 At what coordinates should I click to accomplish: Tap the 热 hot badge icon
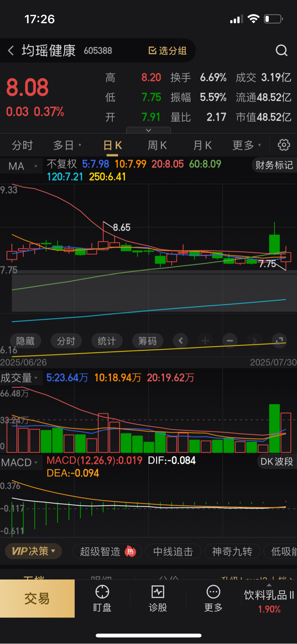(x=131, y=551)
